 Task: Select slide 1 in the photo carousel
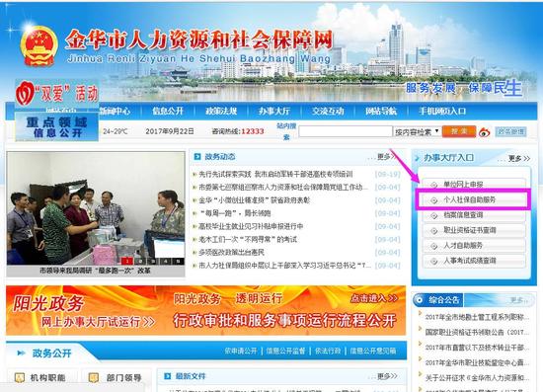click(127, 261)
